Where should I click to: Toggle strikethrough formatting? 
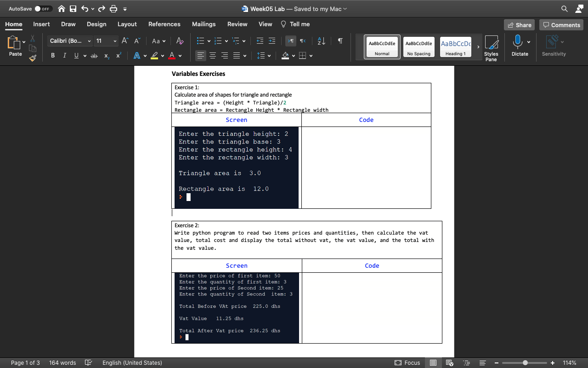click(x=94, y=56)
